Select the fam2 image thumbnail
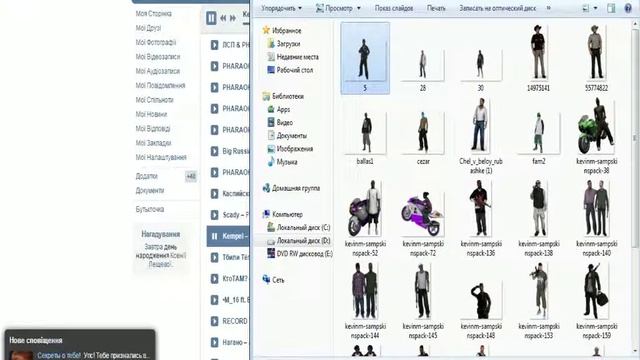This screenshot has height=360, width=640. click(538, 138)
